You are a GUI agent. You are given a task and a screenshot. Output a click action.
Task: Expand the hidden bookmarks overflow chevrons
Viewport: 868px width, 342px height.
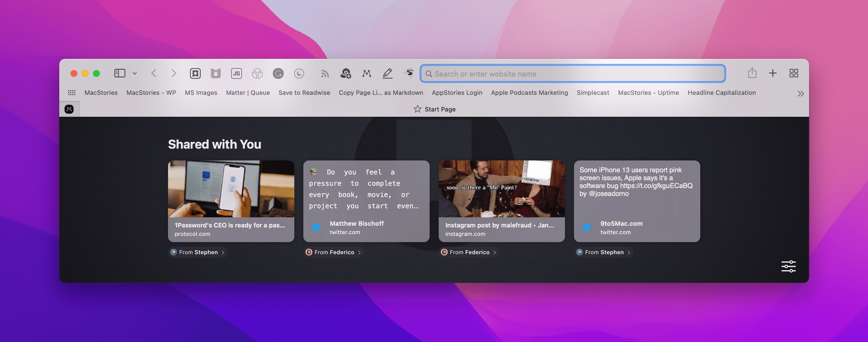[x=801, y=94]
